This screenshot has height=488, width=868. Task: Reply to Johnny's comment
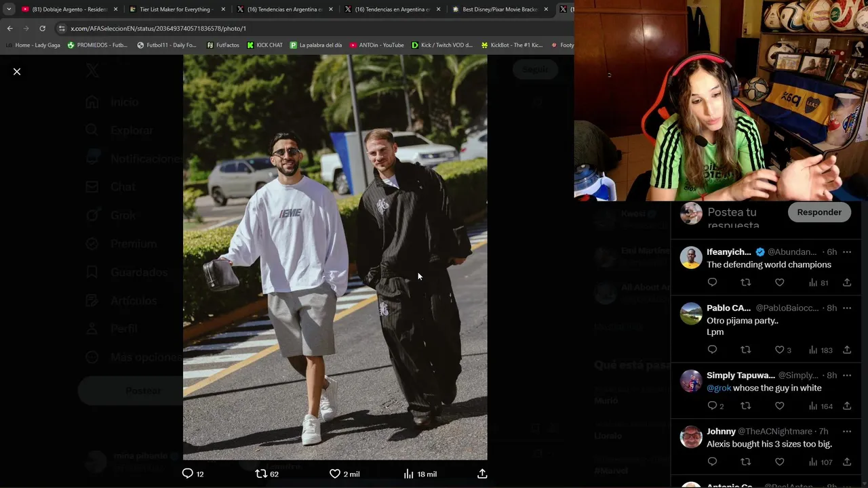pos(712,462)
